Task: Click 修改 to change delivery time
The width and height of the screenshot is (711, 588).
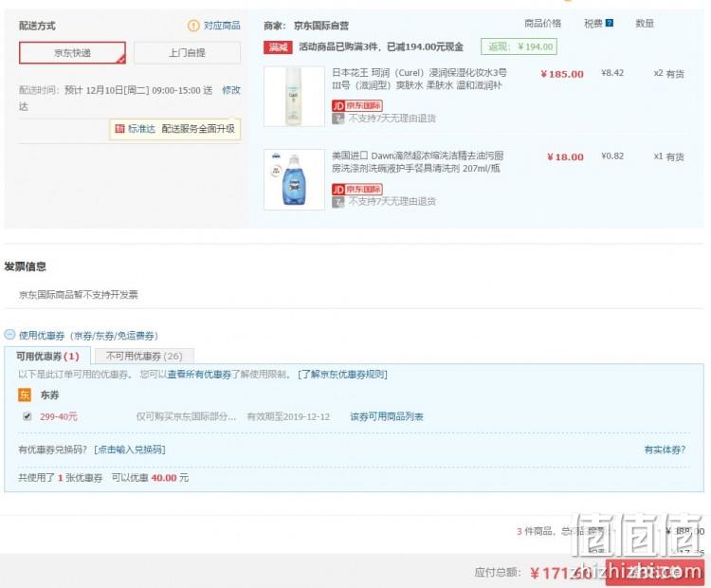Action: click(230, 90)
